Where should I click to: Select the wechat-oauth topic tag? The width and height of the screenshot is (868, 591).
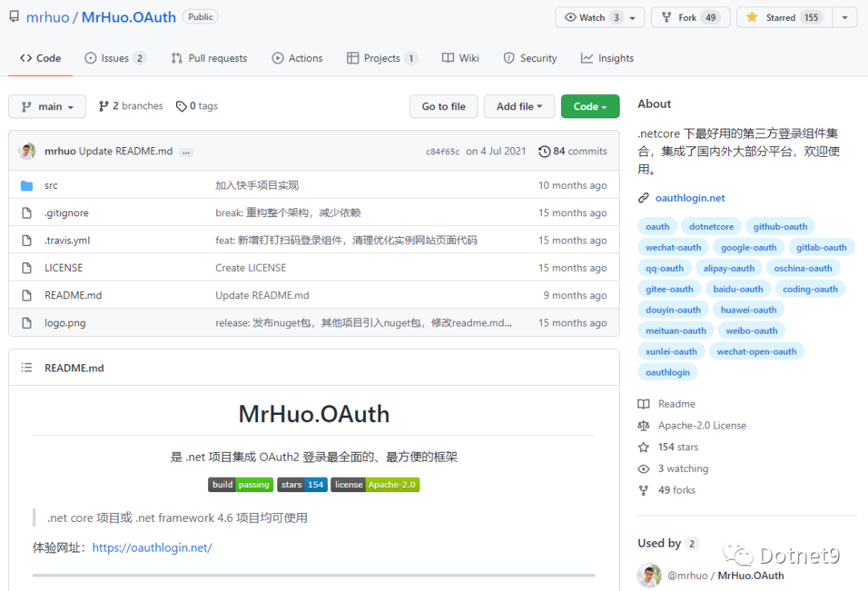(674, 248)
